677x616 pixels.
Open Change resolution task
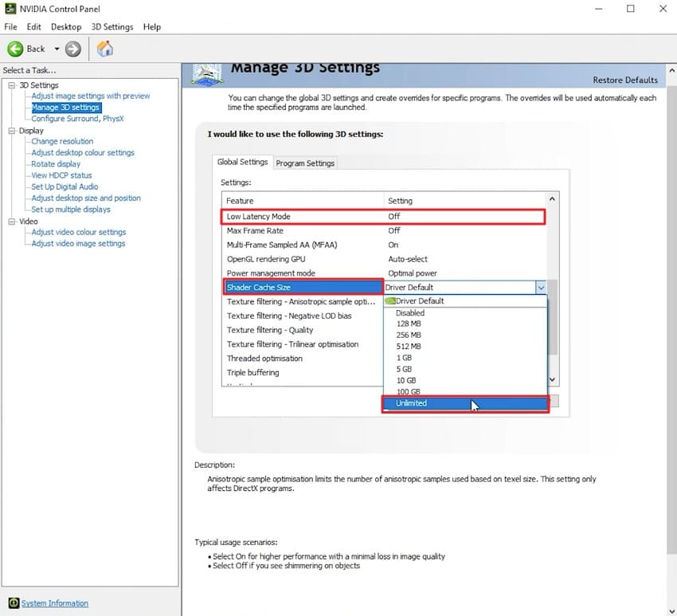[x=62, y=141]
